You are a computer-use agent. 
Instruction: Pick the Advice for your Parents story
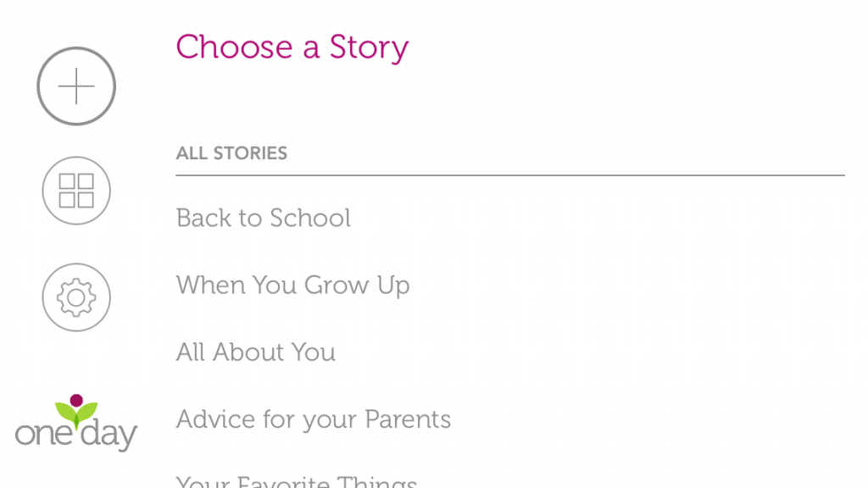coord(314,420)
